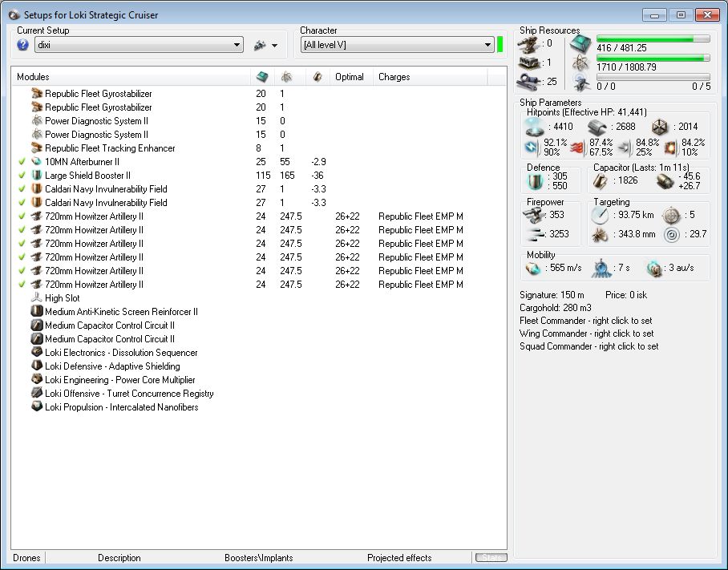Click the Charges column header
728x570 pixels.
coord(431,77)
